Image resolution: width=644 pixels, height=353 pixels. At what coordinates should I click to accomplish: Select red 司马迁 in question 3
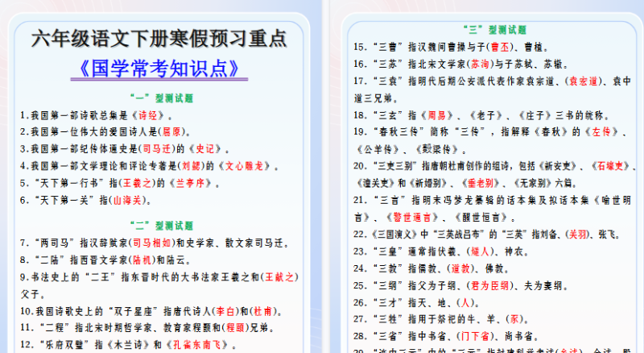pos(157,148)
